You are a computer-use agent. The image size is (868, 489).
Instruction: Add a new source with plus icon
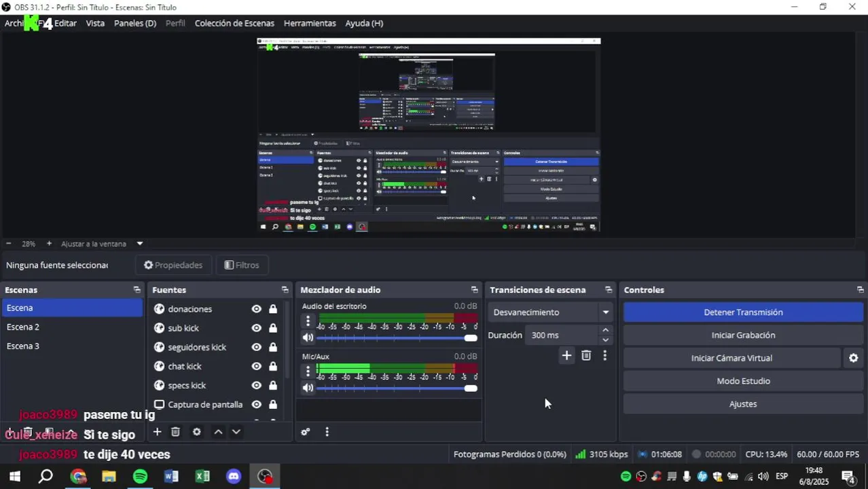coord(157,432)
